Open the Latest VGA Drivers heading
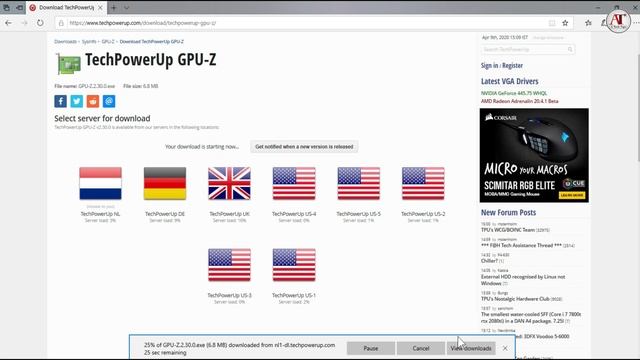Image resolution: width=640 pixels, height=360 pixels. point(509,81)
